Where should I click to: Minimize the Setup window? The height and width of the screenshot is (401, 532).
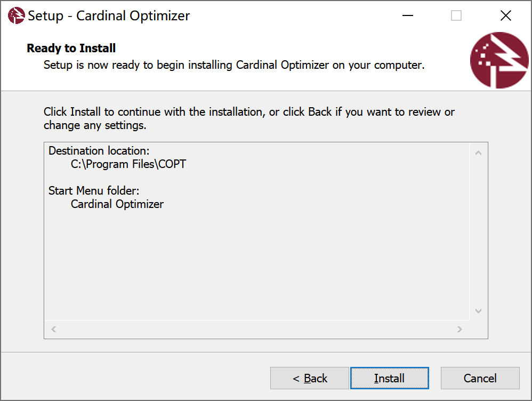click(x=408, y=16)
